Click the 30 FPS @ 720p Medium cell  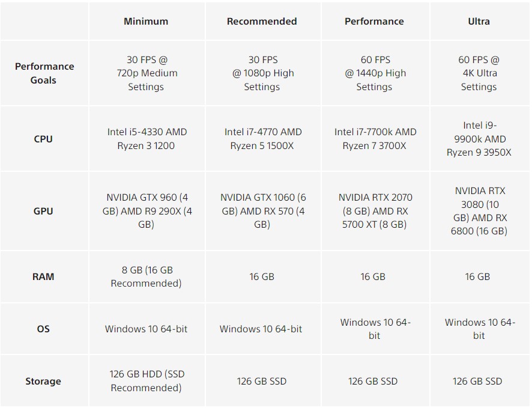[146, 73]
